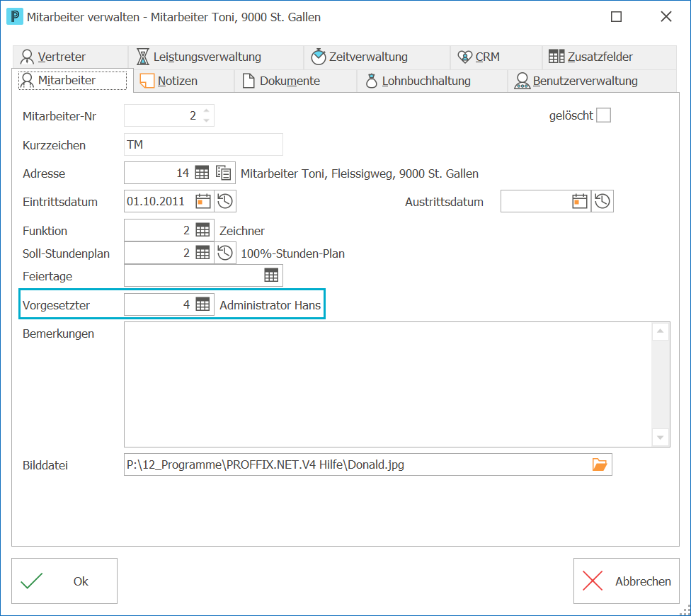Increase Mitarbeiter-Nr with up arrow
This screenshot has height=616, width=691.
click(206, 110)
